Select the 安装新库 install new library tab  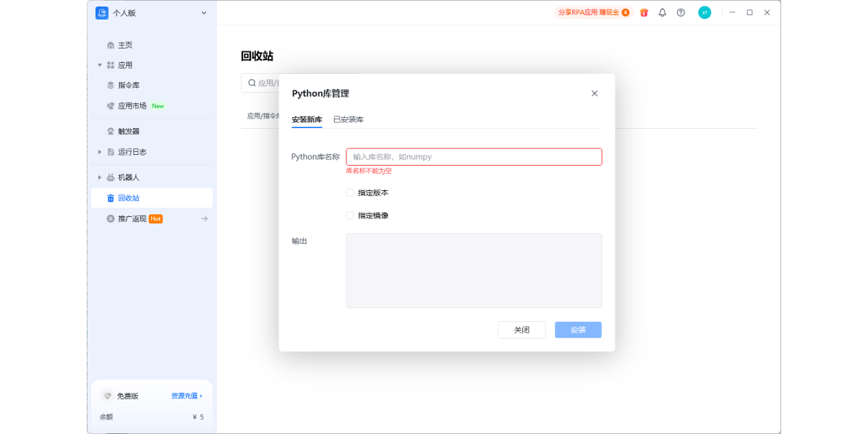point(307,119)
